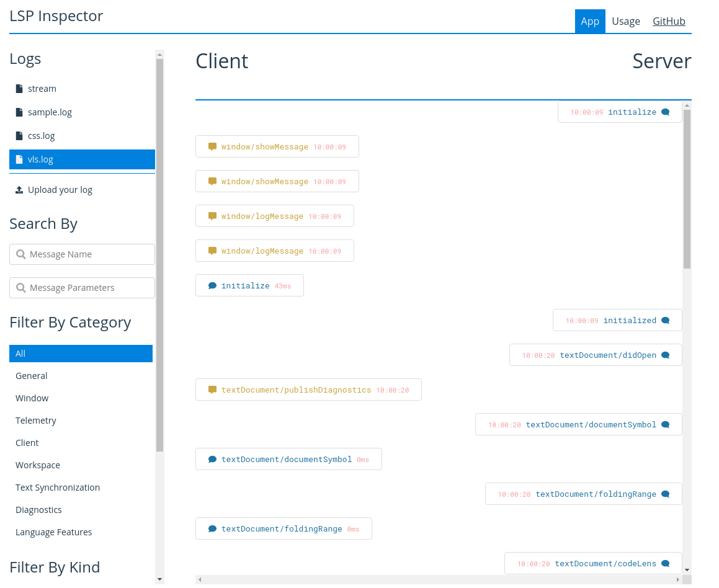Expand the initialized notification message
The image size is (719, 588).
pos(617,320)
